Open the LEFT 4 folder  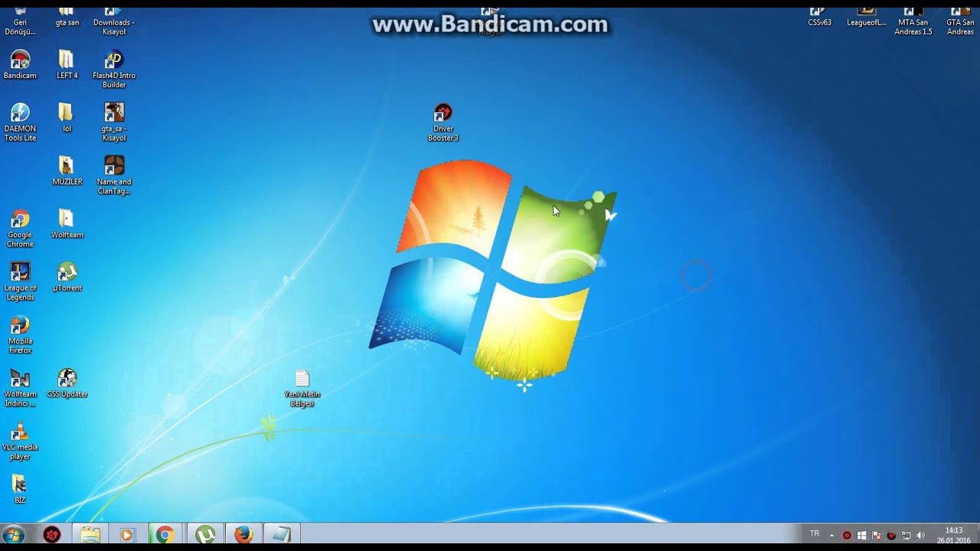click(x=67, y=64)
